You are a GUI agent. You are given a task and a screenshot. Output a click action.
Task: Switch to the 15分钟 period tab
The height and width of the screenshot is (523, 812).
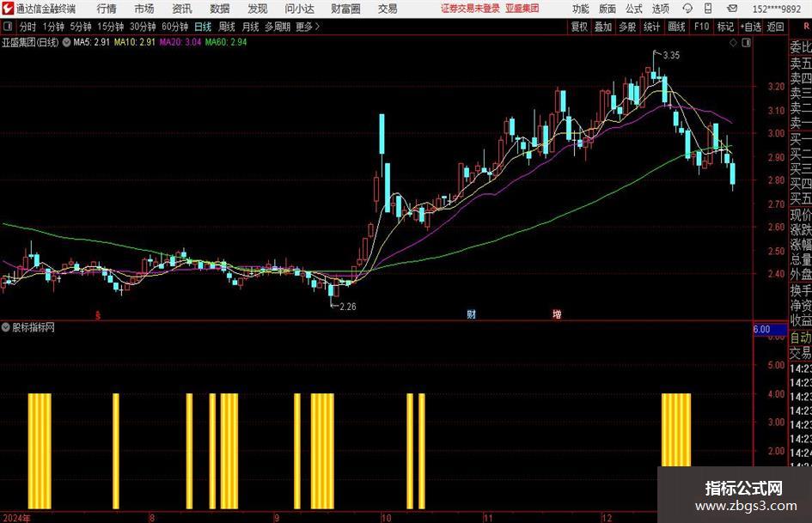111,27
